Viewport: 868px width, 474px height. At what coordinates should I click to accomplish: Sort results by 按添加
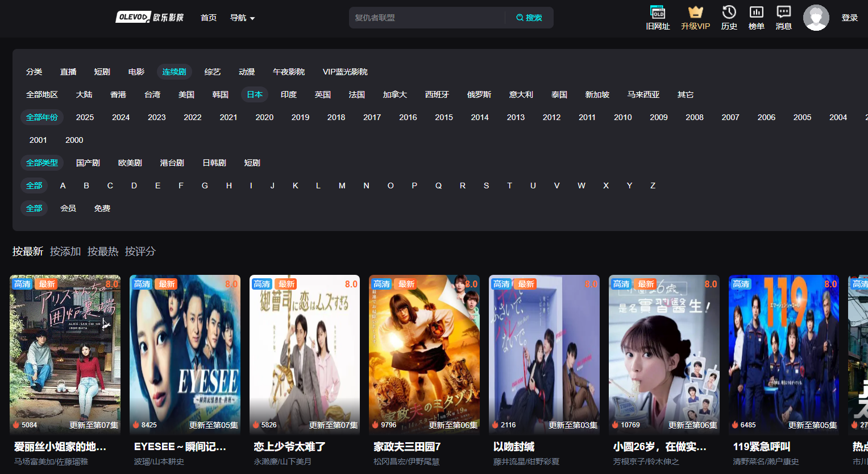click(x=65, y=252)
